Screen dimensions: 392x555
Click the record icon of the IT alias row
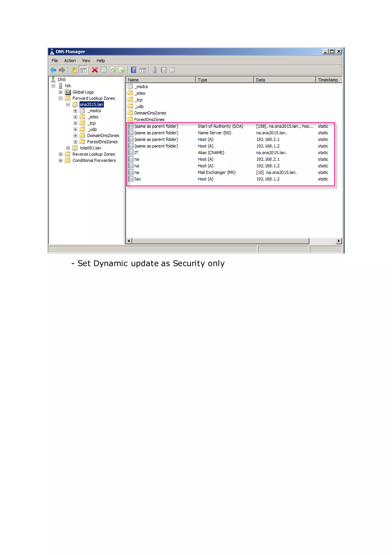pos(131,153)
